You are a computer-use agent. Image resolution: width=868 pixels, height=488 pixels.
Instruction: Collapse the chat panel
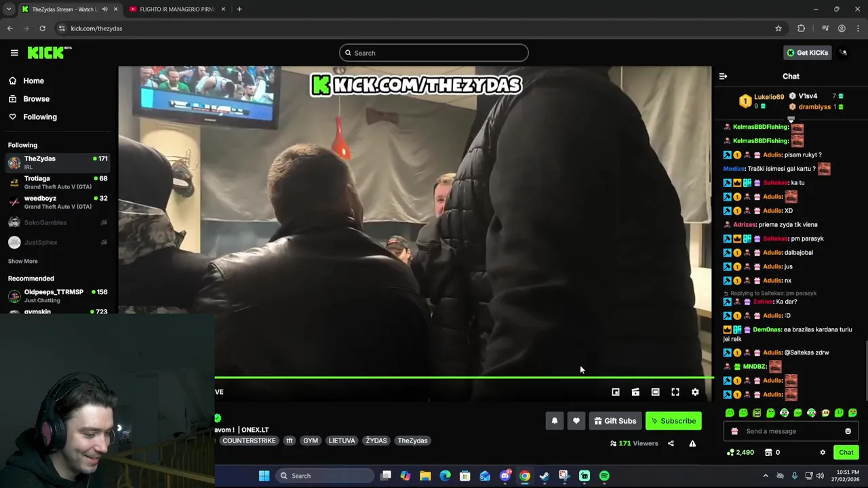pyautogui.click(x=723, y=77)
